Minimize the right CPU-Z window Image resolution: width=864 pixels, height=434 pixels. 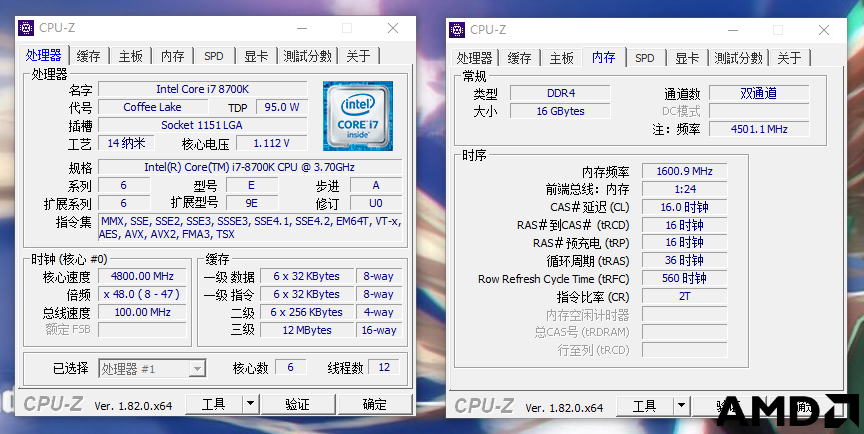(733, 30)
